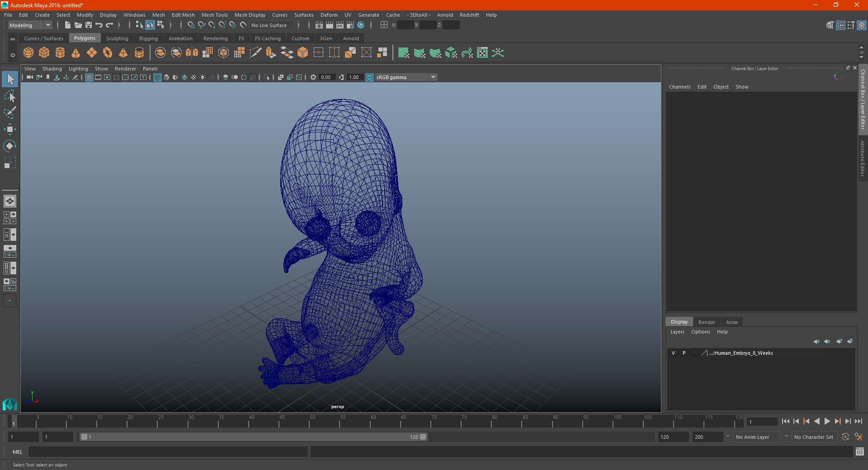868x470 pixels.
Task: Open the Edit Mesh menu
Action: (x=183, y=15)
